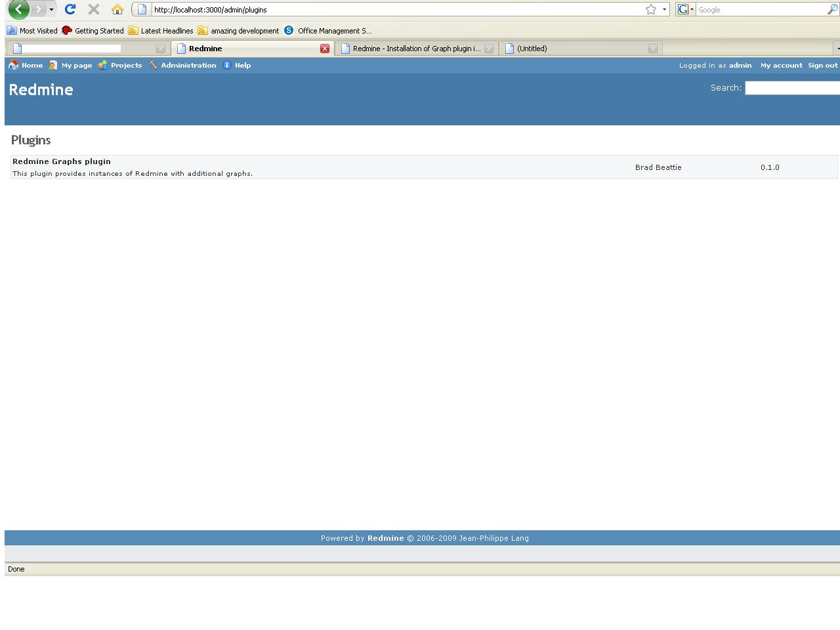Click the Home house icon

tap(13, 65)
